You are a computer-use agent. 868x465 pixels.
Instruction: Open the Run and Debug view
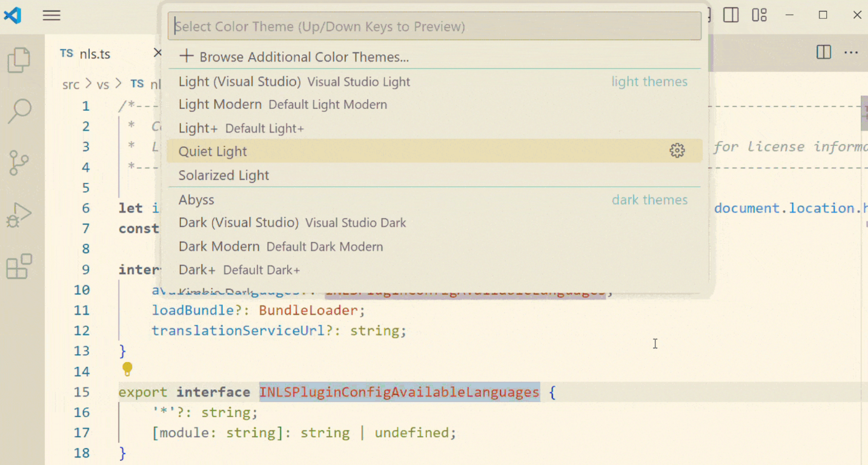pyautogui.click(x=19, y=215)
